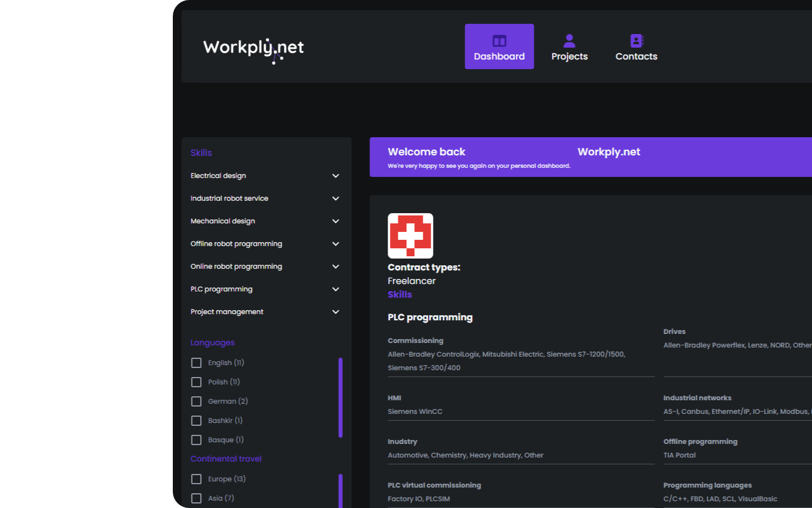Click the Continental travel list scrollbar
The height and width of the screenshot is (508, 812).
[341, 491]
